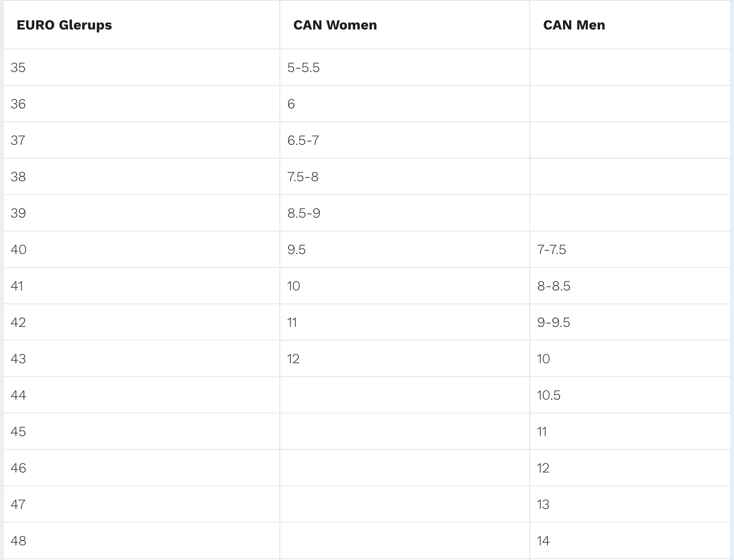Select EURO size 35 cell
Screen dimensions: 734x560
pos(141,68)
